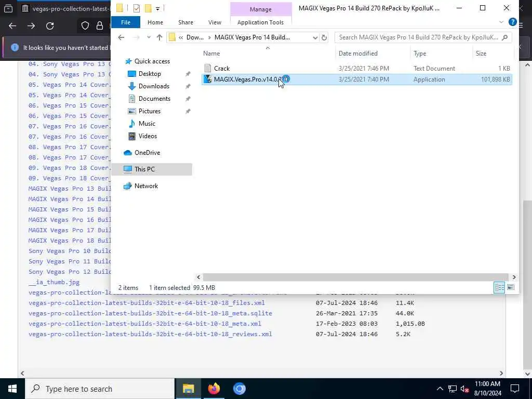Click Firefox back navigation arrow
This screenshot has width=532, height=399.
pyautogui.click(x=12, y=26)
